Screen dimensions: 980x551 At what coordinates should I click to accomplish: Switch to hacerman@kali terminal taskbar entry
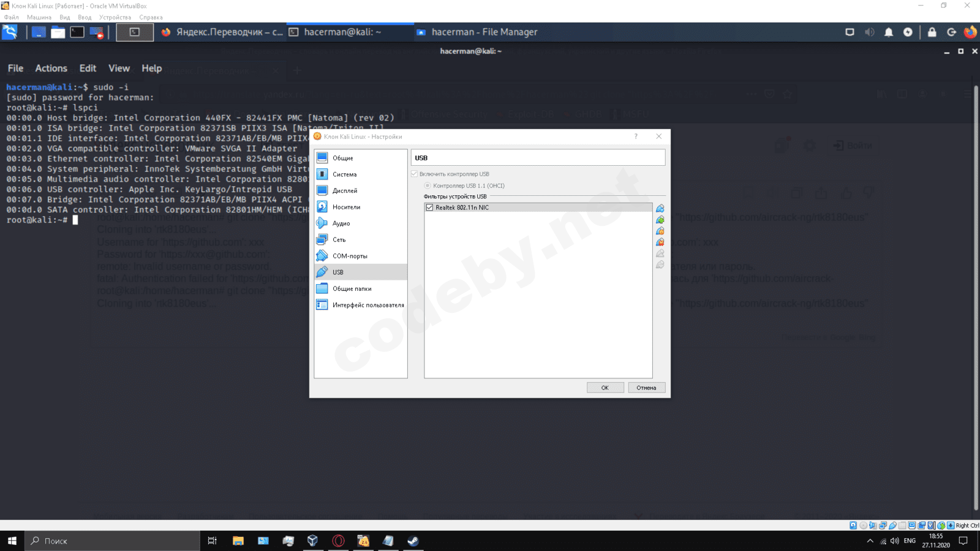tap(349, 32)
